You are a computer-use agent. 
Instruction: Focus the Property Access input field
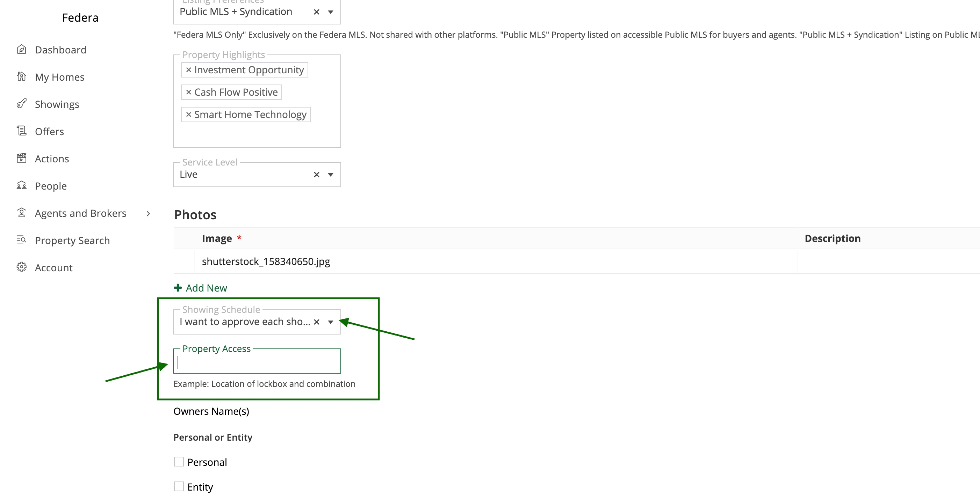pyautogui.click(x=257, y=361)
